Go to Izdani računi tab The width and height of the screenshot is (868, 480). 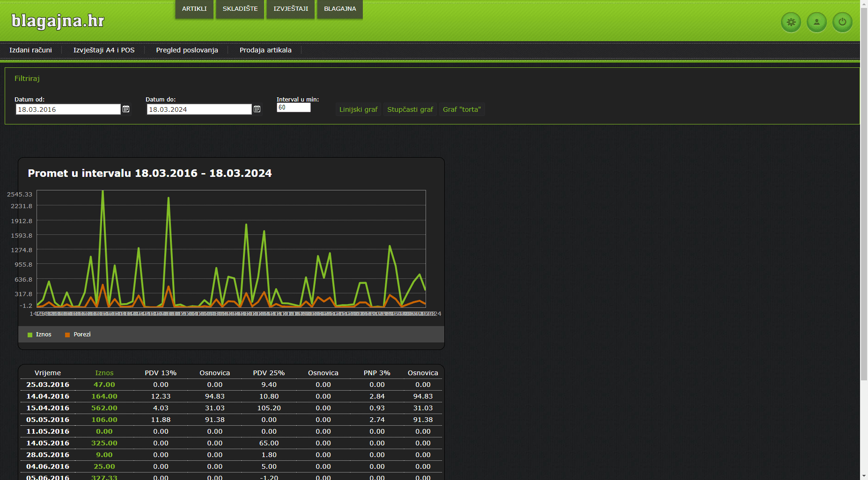(x=31, y=50)
